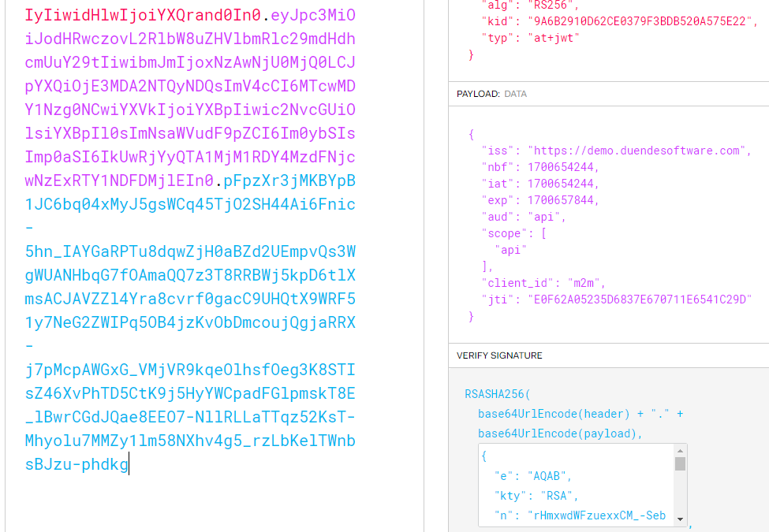Click the "iss" issuer URL value
Screen dimensions: 769x532
coord(638,151)
